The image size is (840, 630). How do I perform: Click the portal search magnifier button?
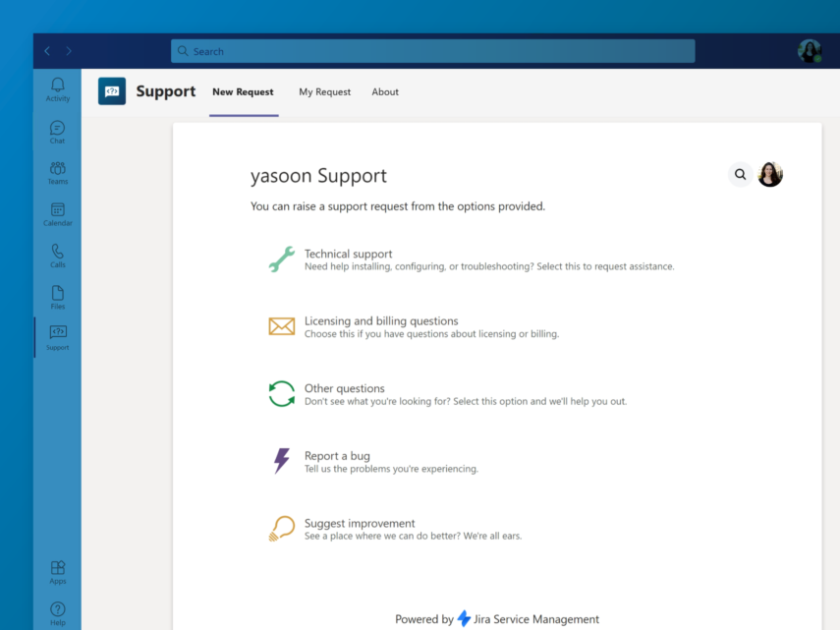(x=741, y=174)
